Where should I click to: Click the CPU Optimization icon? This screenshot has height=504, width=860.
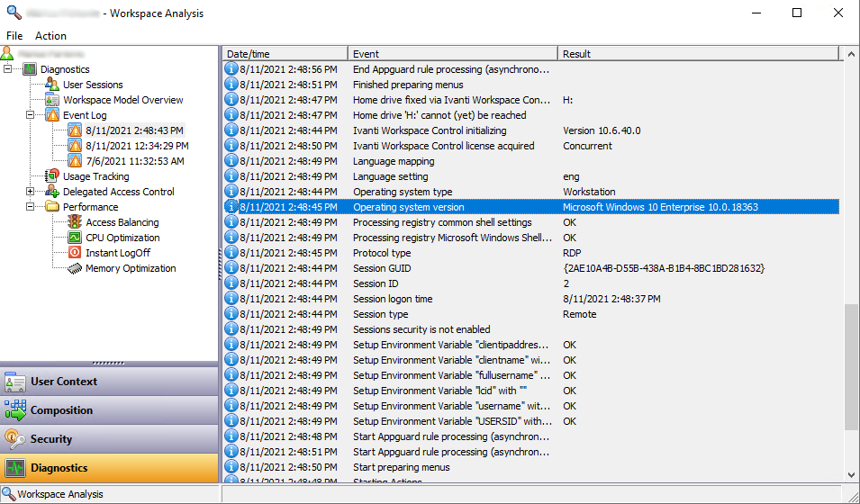(75, 238)
